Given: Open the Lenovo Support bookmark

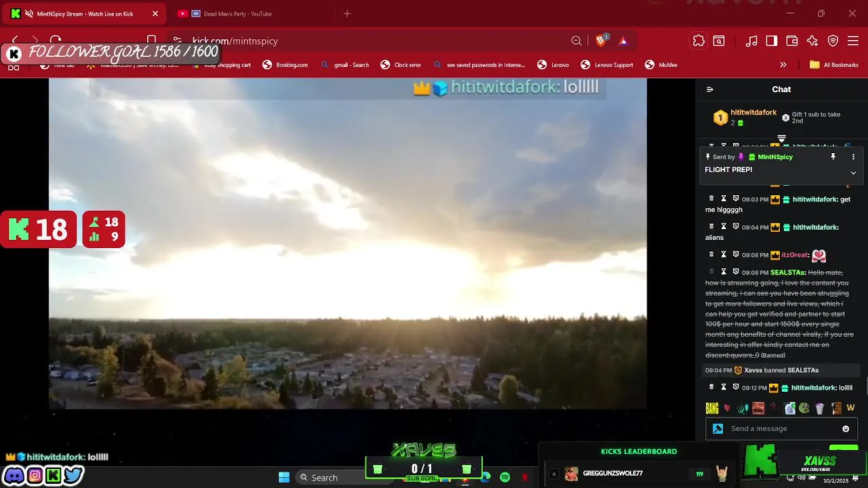Looking at the screenshot, I should [607, 65].
